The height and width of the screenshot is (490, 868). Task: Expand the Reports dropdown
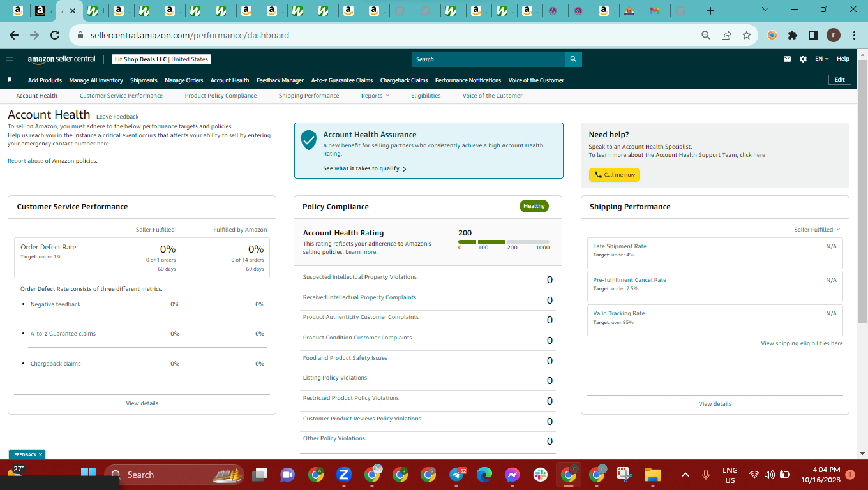375,96
